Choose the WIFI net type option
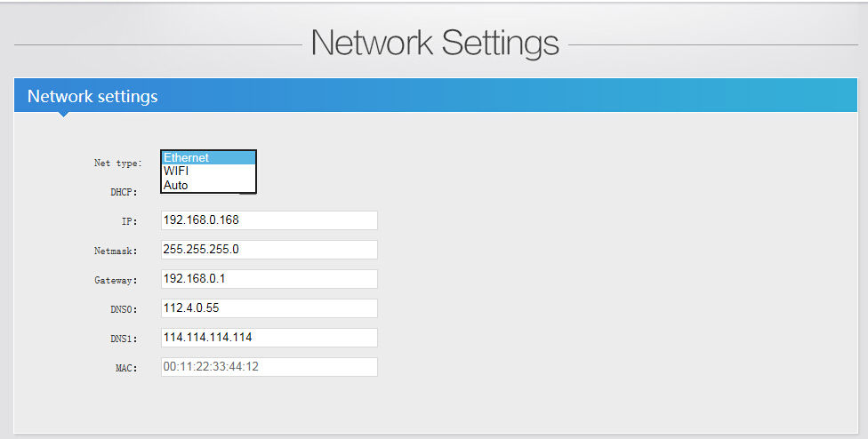Viewport: 868px width, 439px height. coord(208,171)
